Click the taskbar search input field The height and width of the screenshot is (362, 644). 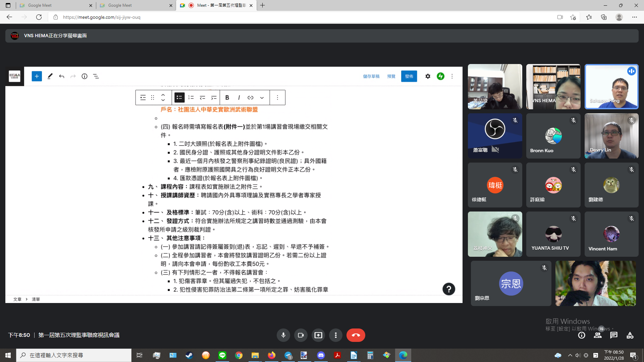pyautogui.click(x=74, y=355)
